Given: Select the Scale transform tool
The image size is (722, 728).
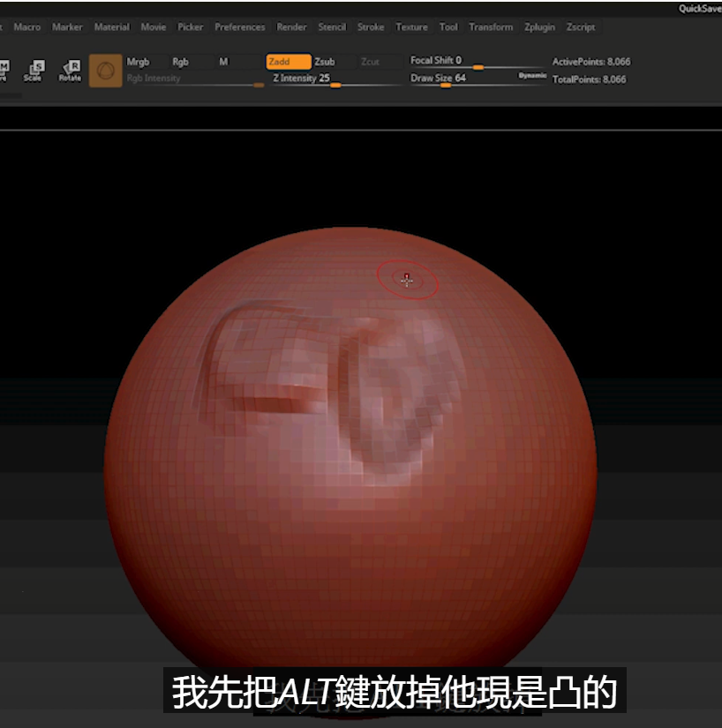Looking at the screenshot, I should pyautogui.click(x=34, y=71).
